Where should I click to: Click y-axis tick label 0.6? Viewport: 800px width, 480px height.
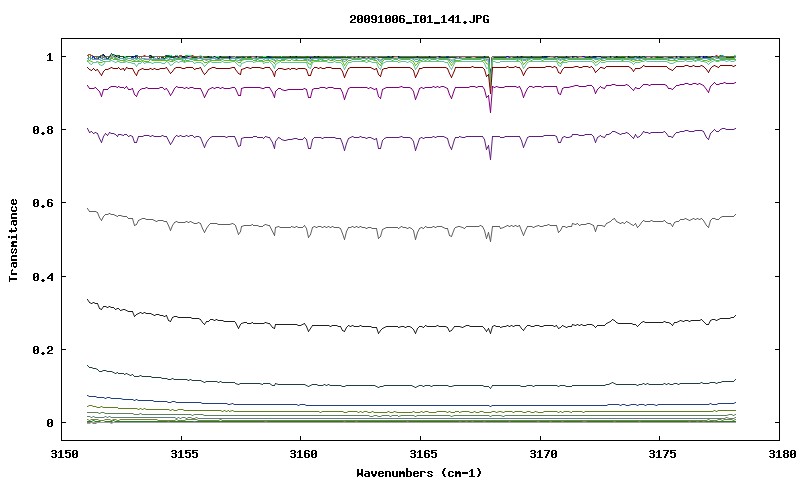click(x=43, y=203)
